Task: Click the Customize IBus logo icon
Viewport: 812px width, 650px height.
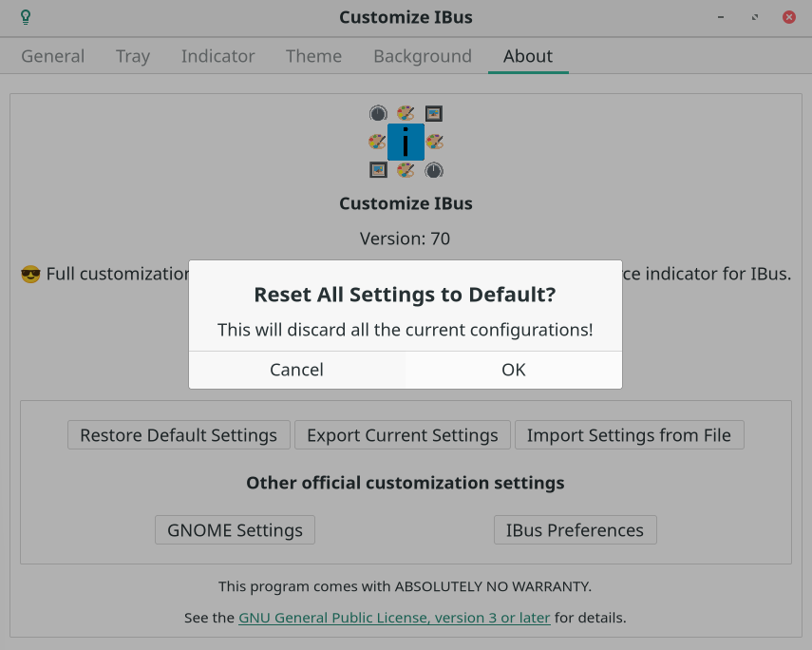Action: point(406,142)
